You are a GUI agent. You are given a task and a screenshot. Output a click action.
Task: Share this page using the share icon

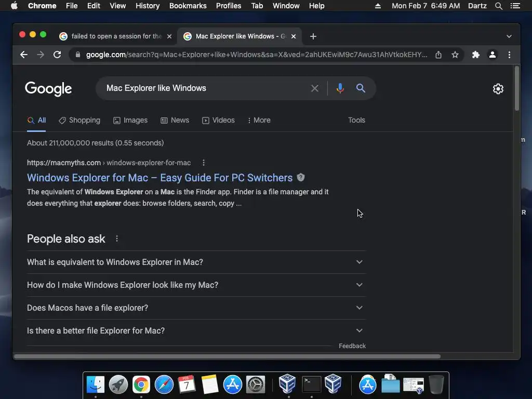(x=438, y=55)
